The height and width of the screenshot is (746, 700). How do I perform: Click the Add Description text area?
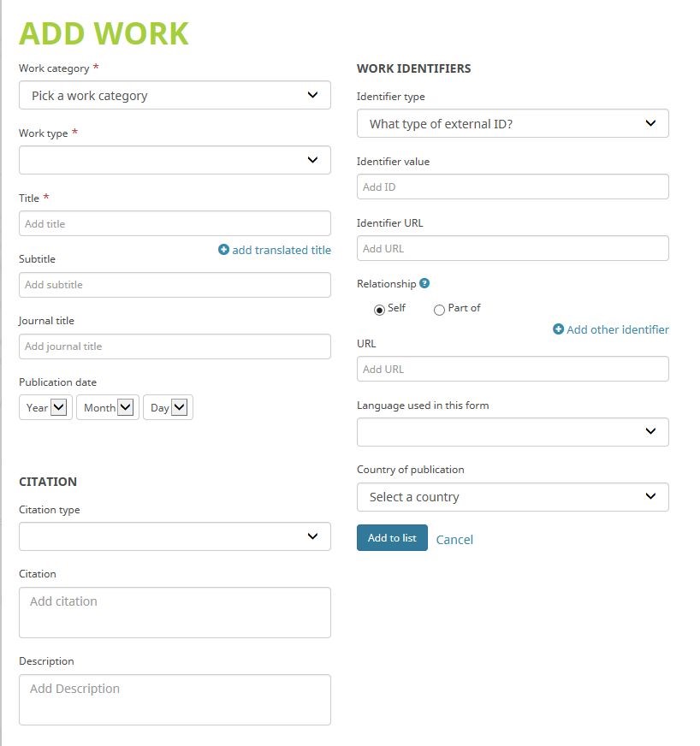pos(175,700)
